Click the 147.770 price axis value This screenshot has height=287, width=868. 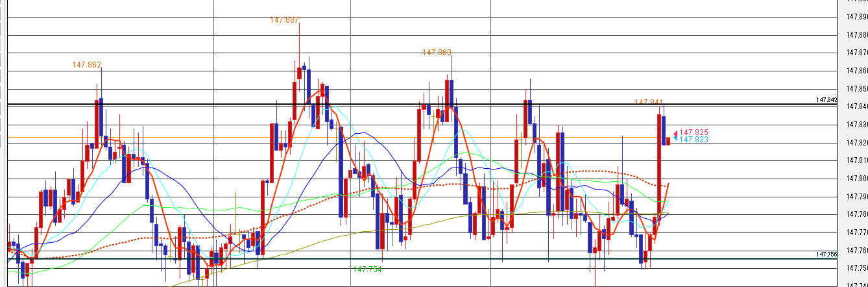tap(856, 232)
